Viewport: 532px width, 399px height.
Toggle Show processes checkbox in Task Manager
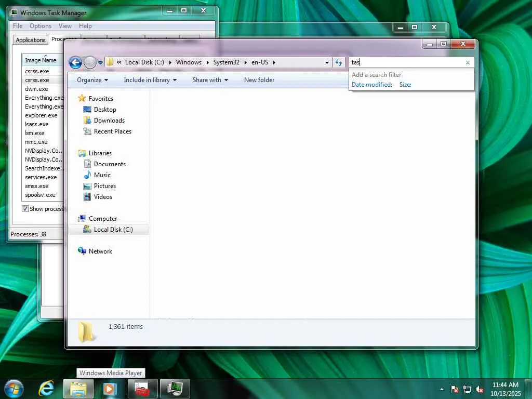coord(25,209)
